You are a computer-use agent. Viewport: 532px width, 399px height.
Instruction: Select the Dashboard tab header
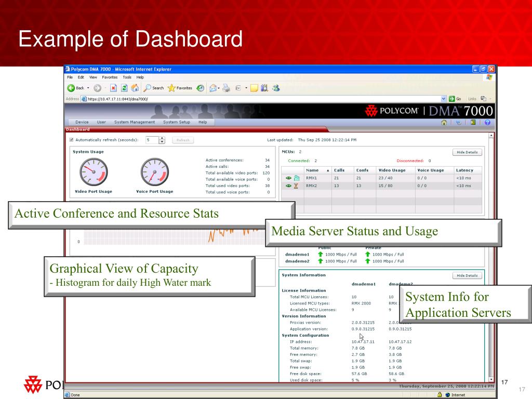point(78,129)
